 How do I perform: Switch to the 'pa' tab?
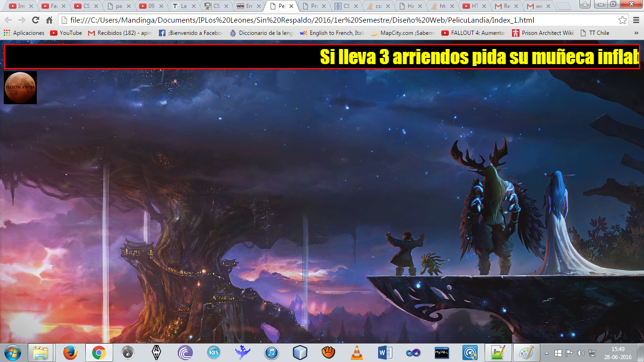(x=119, y=6)
